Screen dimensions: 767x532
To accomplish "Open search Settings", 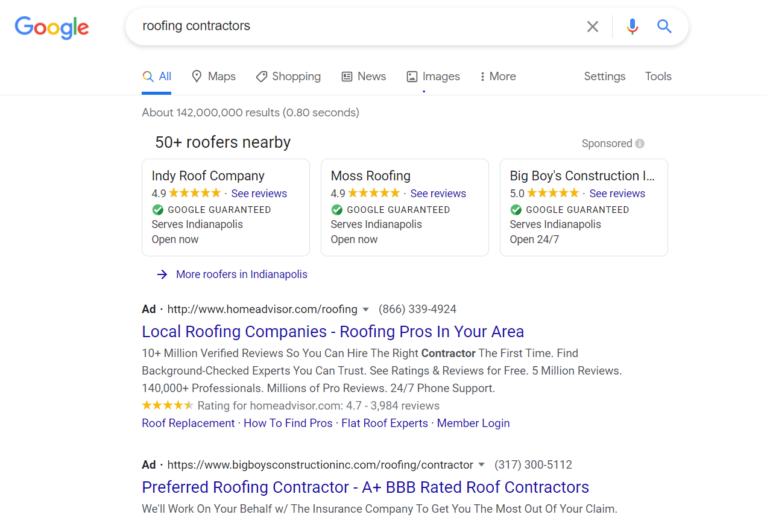I will 604,76.
